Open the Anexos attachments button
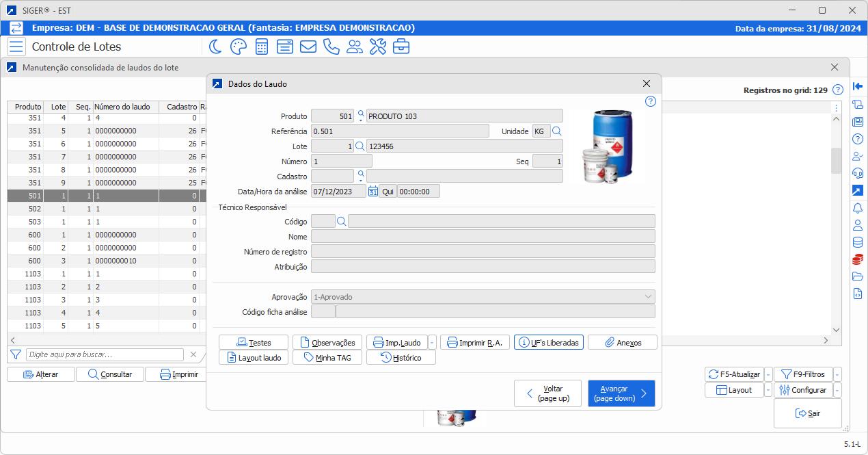Image resolution: width=868 pixels, height=455 pixels. click(x=622, y=342)
